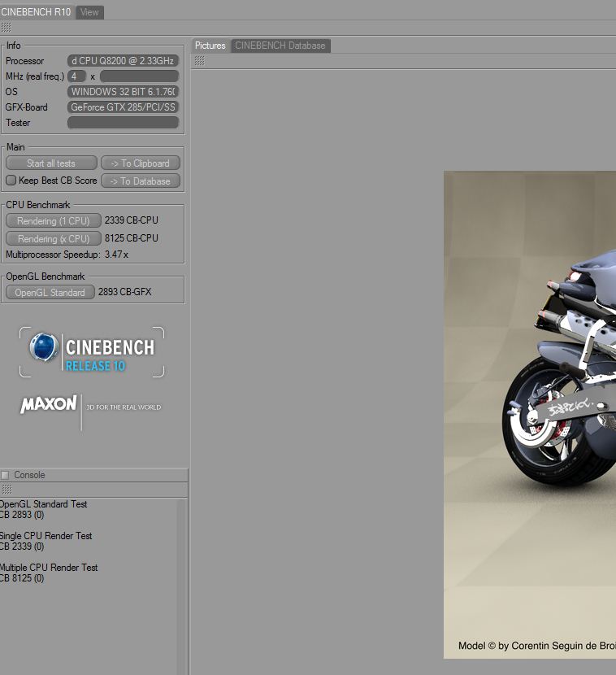This screenshot has width=616, height=675.
Task: Run the OpenGL Standard benchmark
Action: tap(50, 292)
